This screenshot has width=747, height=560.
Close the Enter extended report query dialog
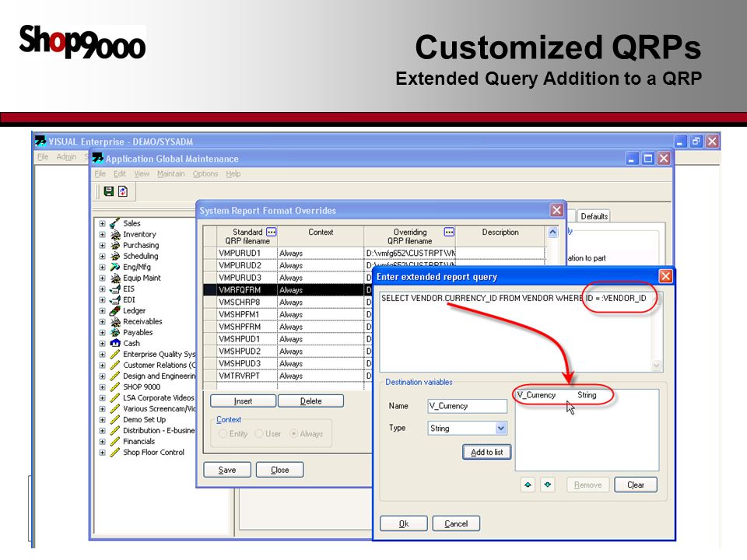click(665, 276)
